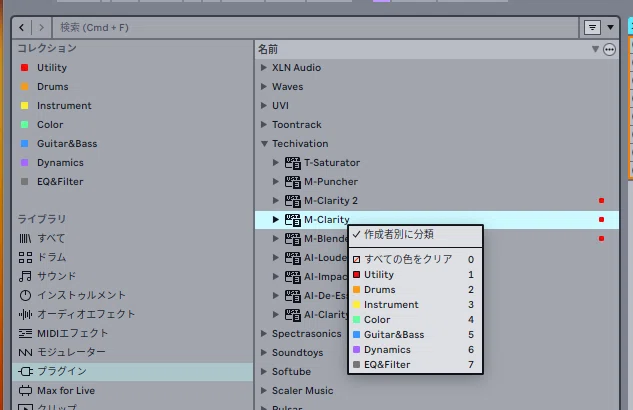
Task: Select AI-Clarity plugin icon
Action: [x=293, y=314]
